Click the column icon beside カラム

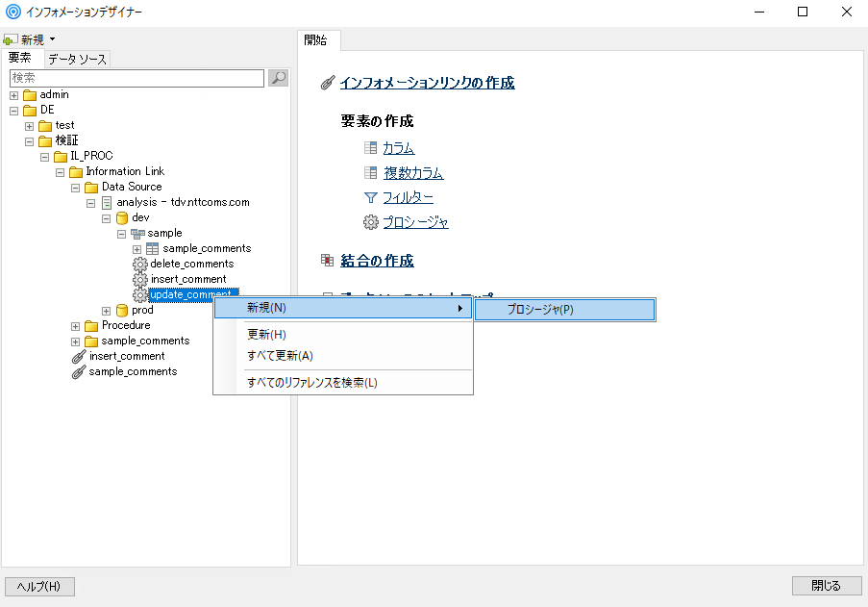pyautogui.click(x=370, y=147)
